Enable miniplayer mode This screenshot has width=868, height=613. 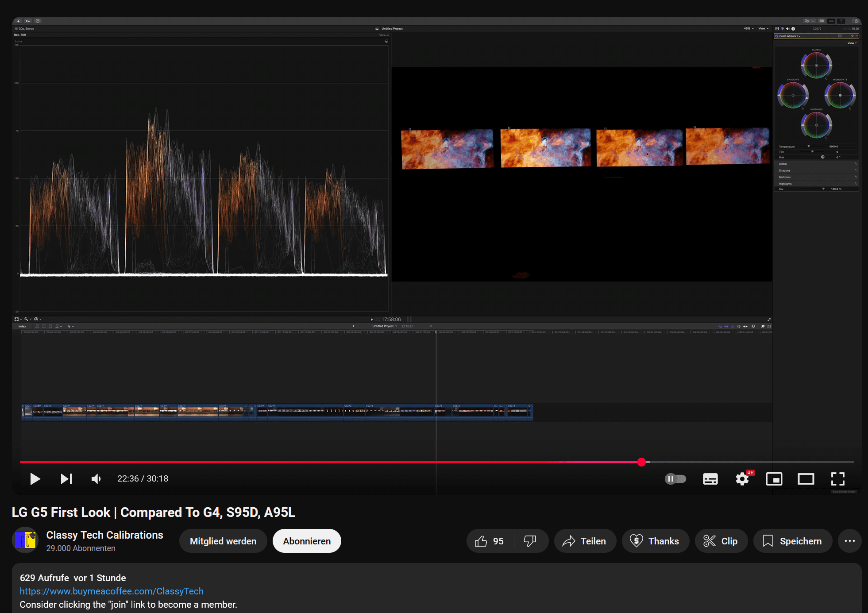pyautogui.click(x=774, y=479)
